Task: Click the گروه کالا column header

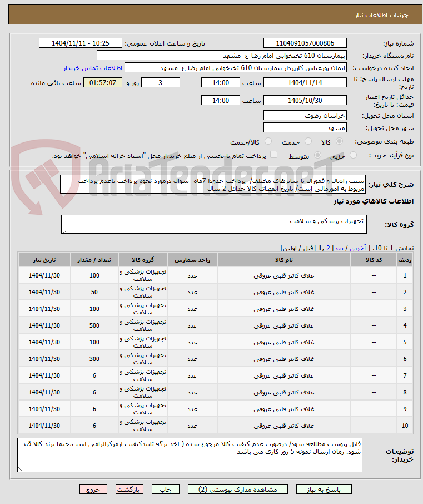Action: coord(143,260)
